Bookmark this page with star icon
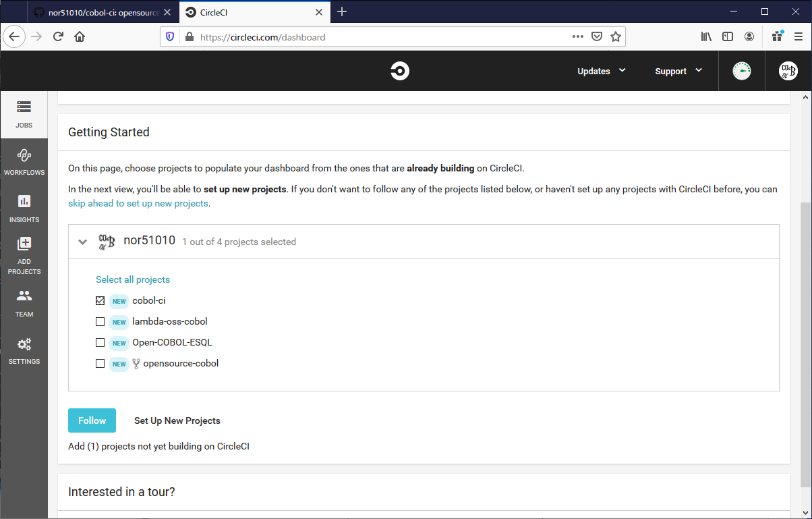Screen dimensions: 812x519 [616, 36]
